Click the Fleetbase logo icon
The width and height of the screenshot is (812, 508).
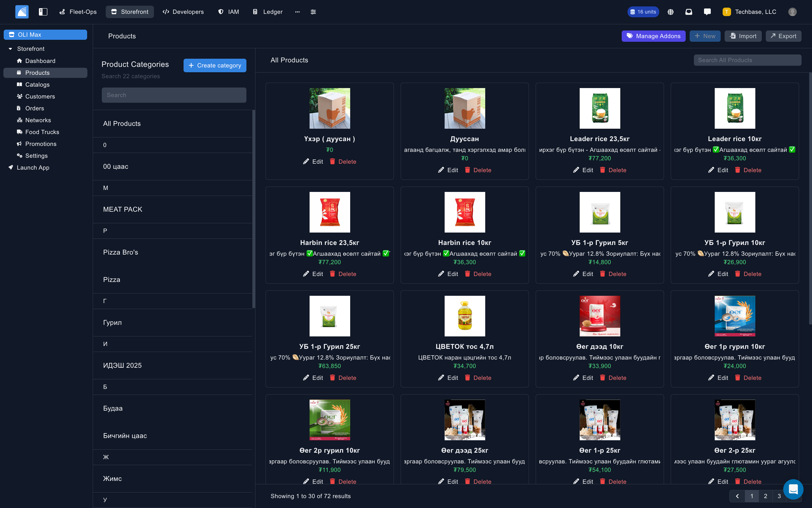(x=22, y=12)
